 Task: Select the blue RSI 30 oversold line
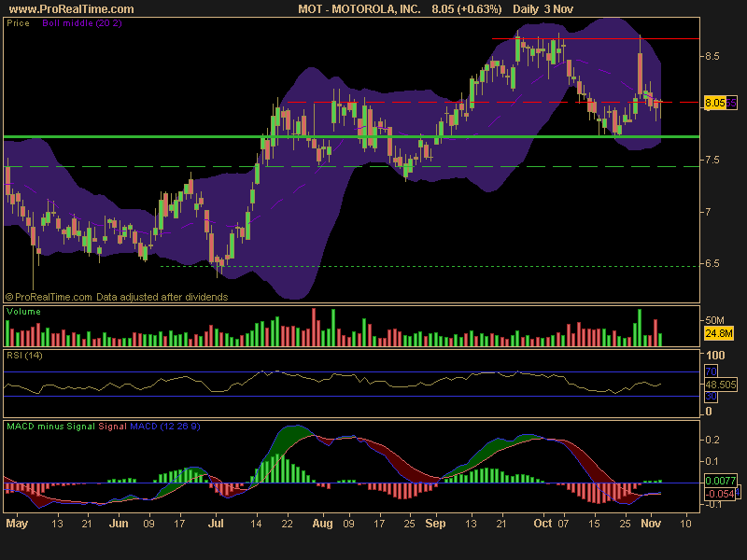pyautogui.click(x=352, y=396)
